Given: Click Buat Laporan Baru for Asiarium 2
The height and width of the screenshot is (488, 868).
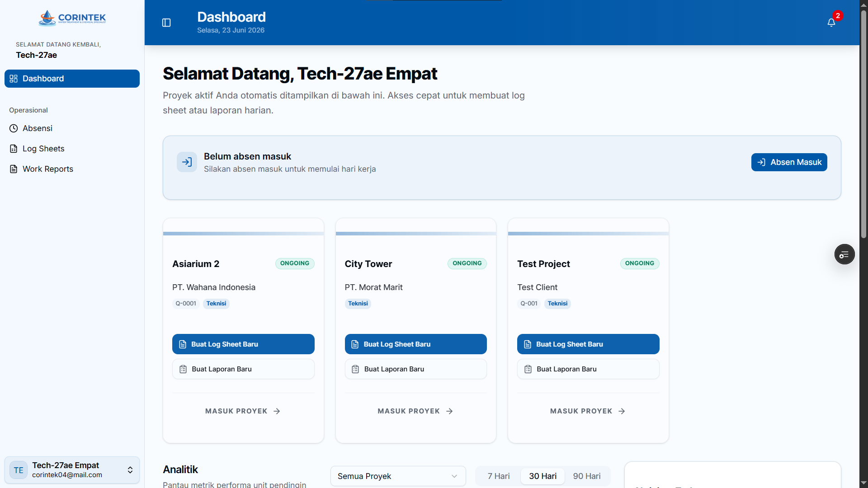Looking at the screenshot, I should [x=243, y=369].
